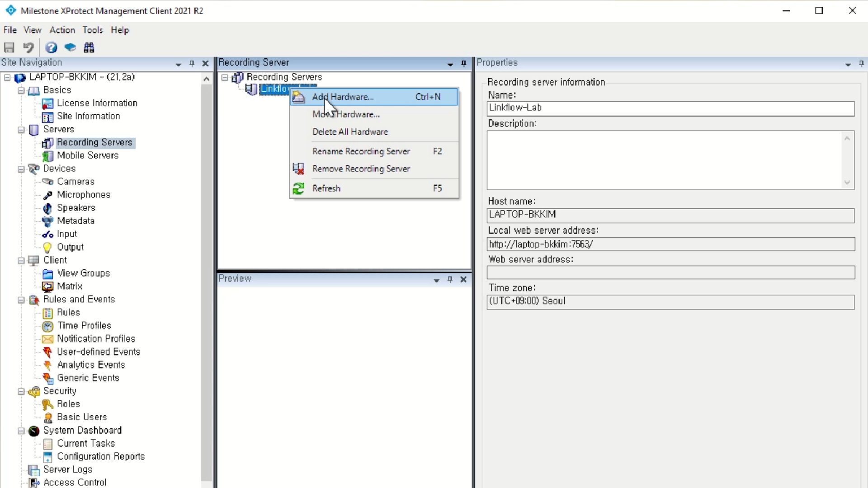Click the Time Profiles clock icon

[47, 326]
